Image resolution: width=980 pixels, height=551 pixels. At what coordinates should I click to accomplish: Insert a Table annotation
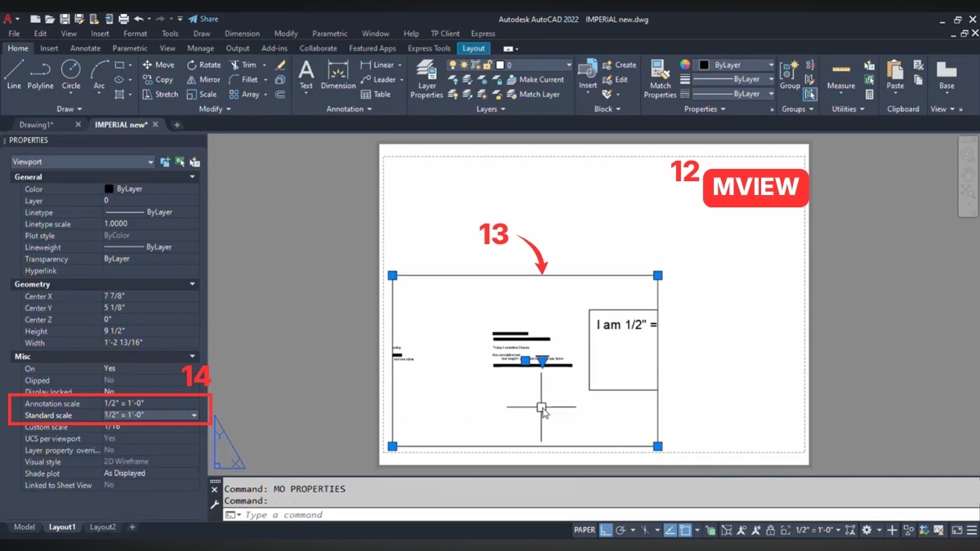tap(376, 94)
